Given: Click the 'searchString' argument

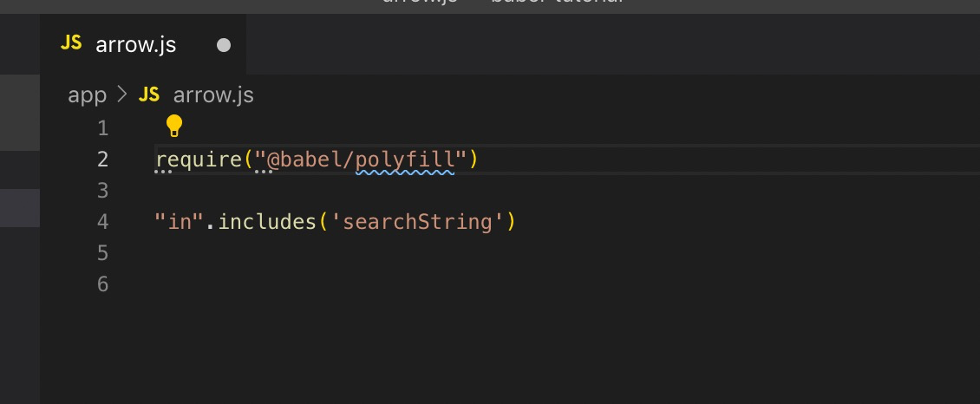Looking at the screenshot, I should point(418,222).
